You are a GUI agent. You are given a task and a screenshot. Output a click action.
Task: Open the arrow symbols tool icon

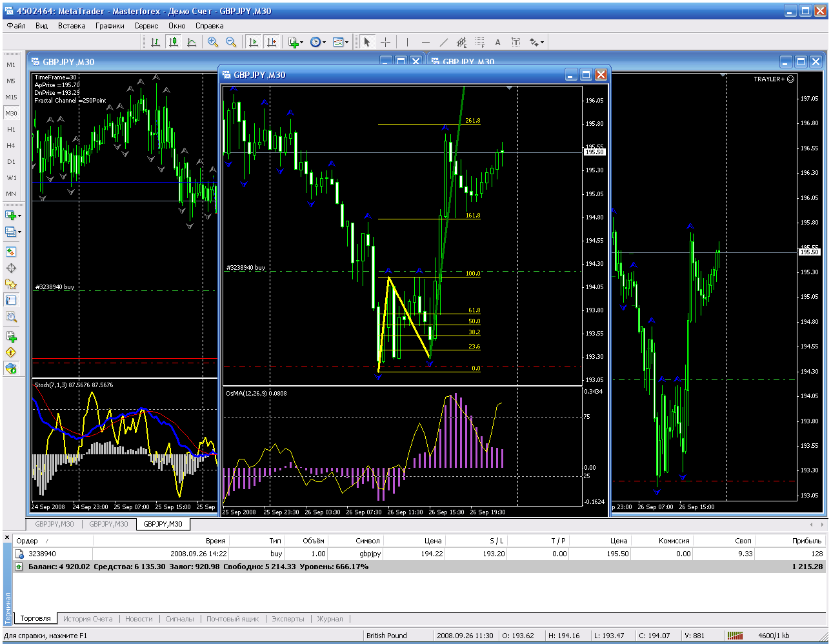pos(534,42)
